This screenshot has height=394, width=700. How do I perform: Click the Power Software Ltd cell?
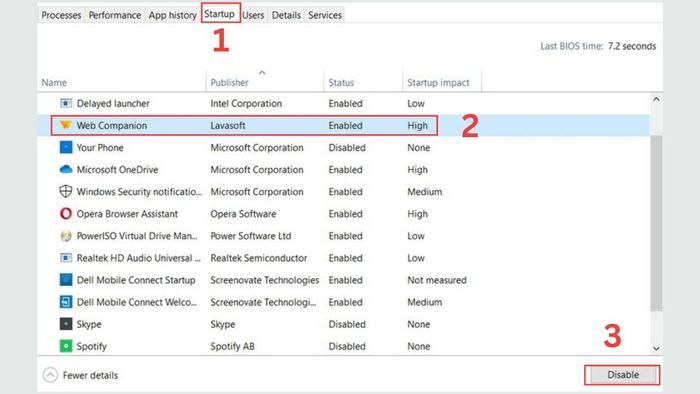pyautogui.click(x=251, y=236)
